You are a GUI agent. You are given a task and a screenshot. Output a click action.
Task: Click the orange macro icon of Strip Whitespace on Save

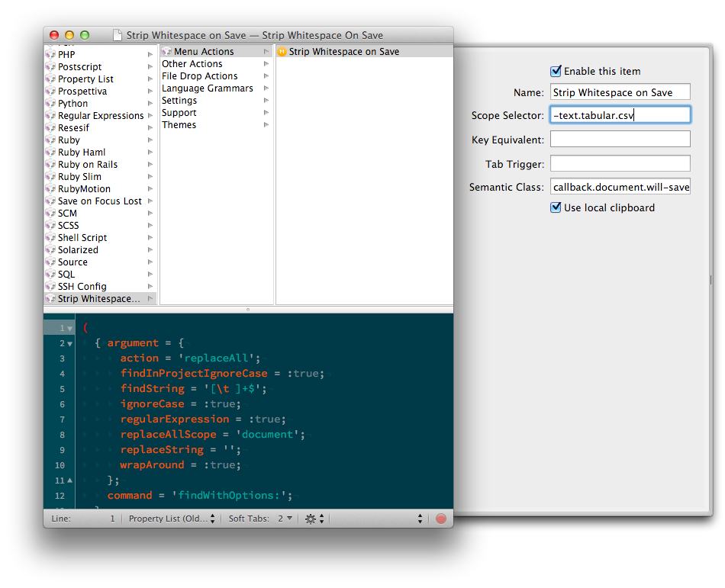[282, 52]
